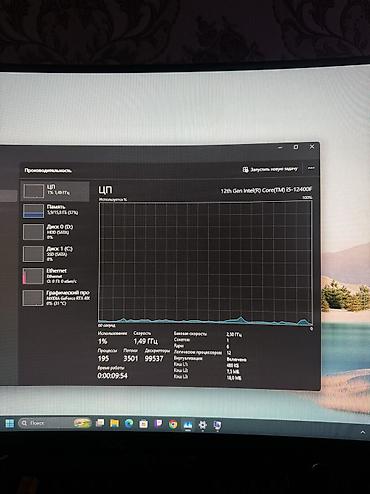The width and height of the screenshot is (370, 494).
Task: Open File Explorer from taskbar
Action: click(115, 423)
